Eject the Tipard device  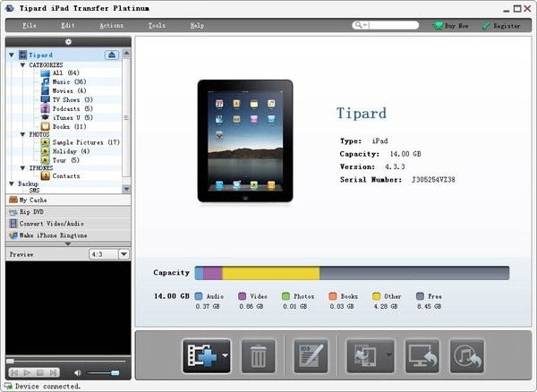pyautogui.click(x=112, y=55)
